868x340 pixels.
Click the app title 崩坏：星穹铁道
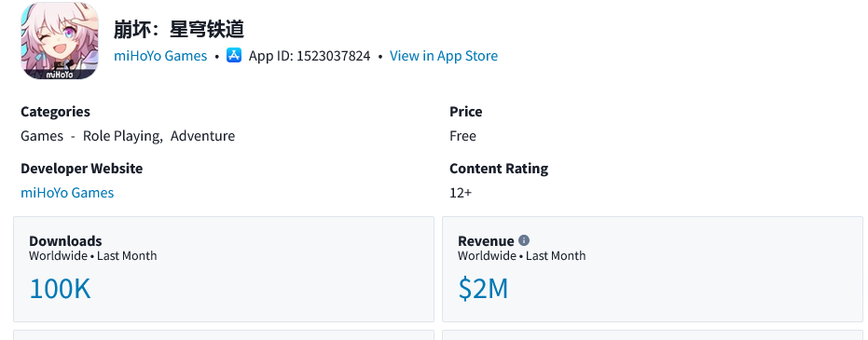coord(179,29)
